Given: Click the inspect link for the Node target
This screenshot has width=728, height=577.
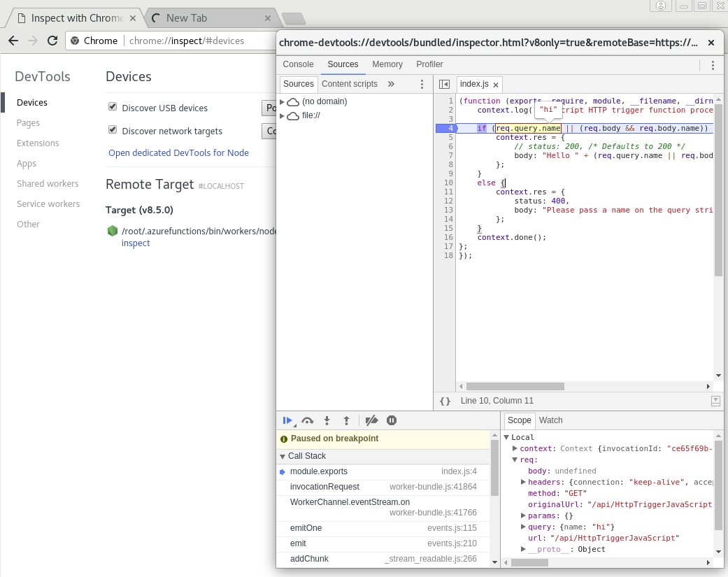Looking at the screenshot, I should 135,243.
